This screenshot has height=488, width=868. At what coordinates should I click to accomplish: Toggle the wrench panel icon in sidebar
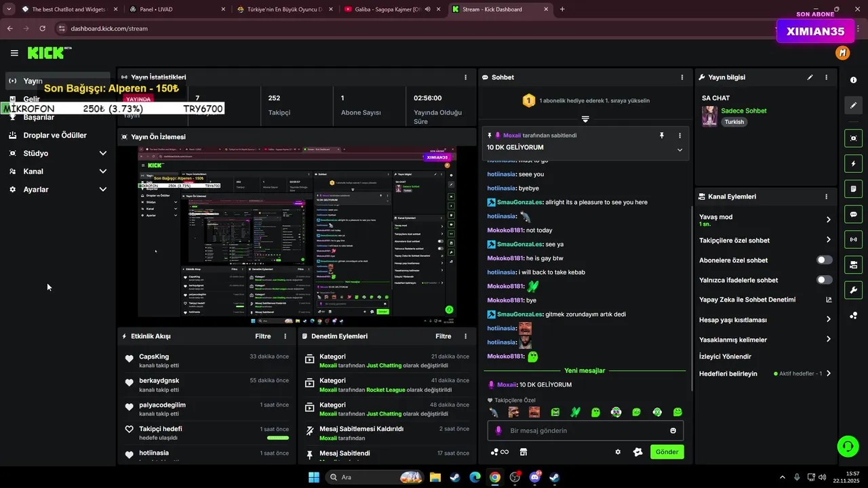pyautogui.click(x=853, y=290)
